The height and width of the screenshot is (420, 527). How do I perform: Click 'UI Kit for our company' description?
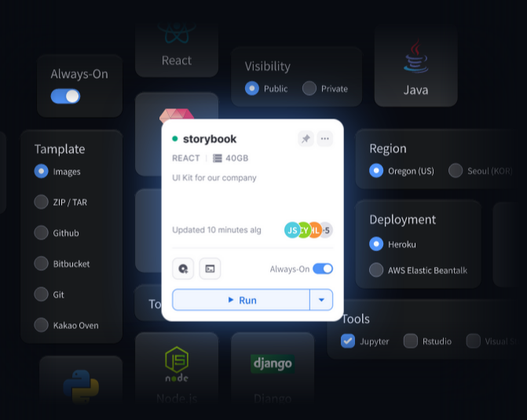tap(214, 177)
